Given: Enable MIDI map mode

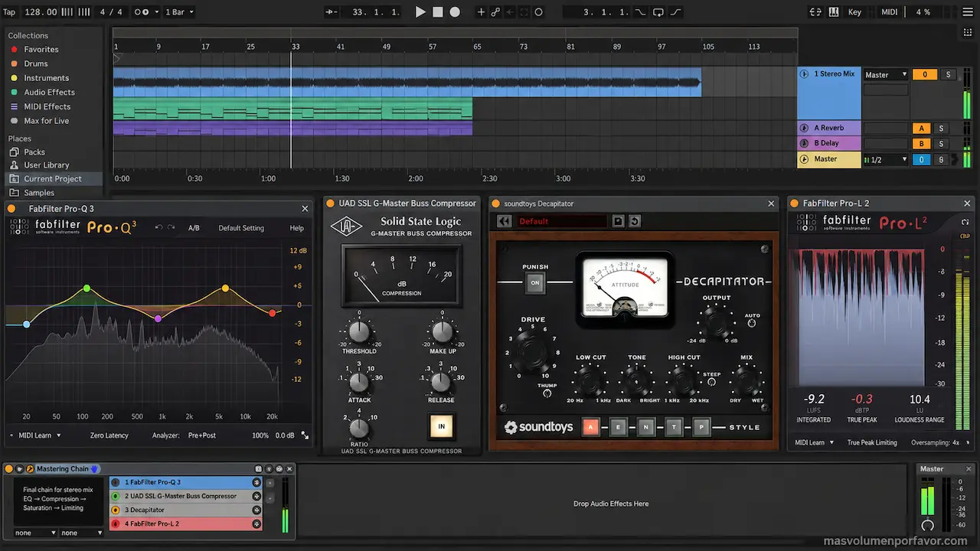Looking at the screenshot, I should [x=889, y=12].
